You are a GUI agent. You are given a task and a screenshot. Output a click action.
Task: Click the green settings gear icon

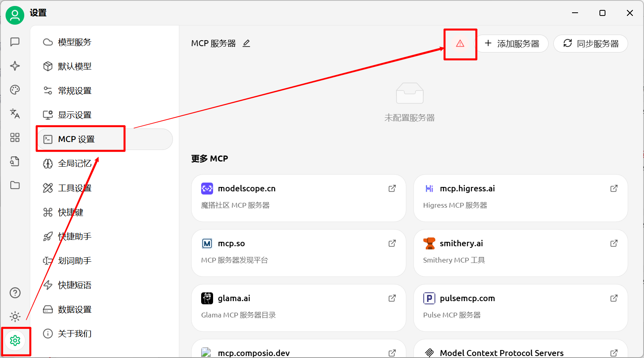click(x=15, y=340)
